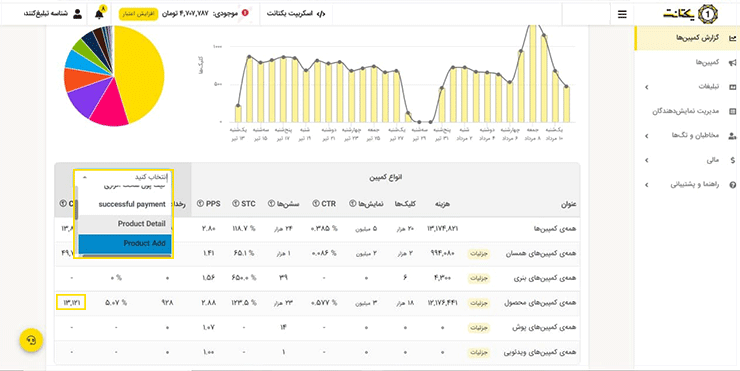Screen dimensions: 740x371
Task: Toggle the hamburger sidebar menu icon
Action: [x=622, y=15]
